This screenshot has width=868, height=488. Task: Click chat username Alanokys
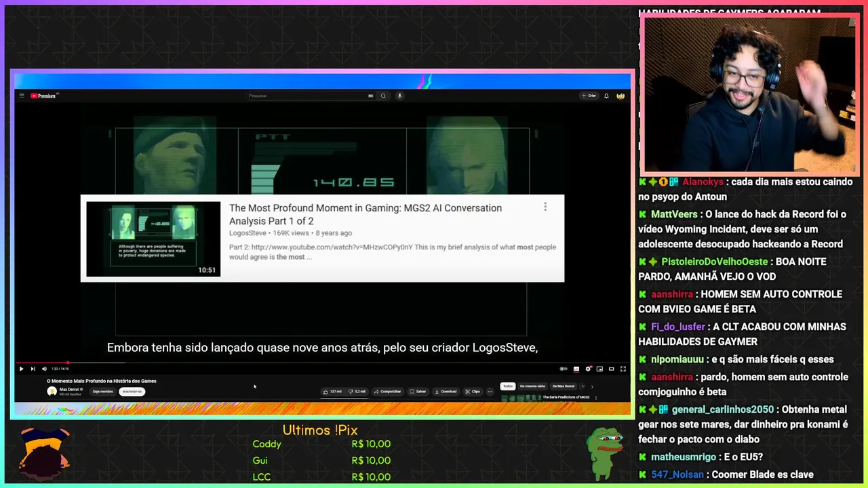[703, 182]
